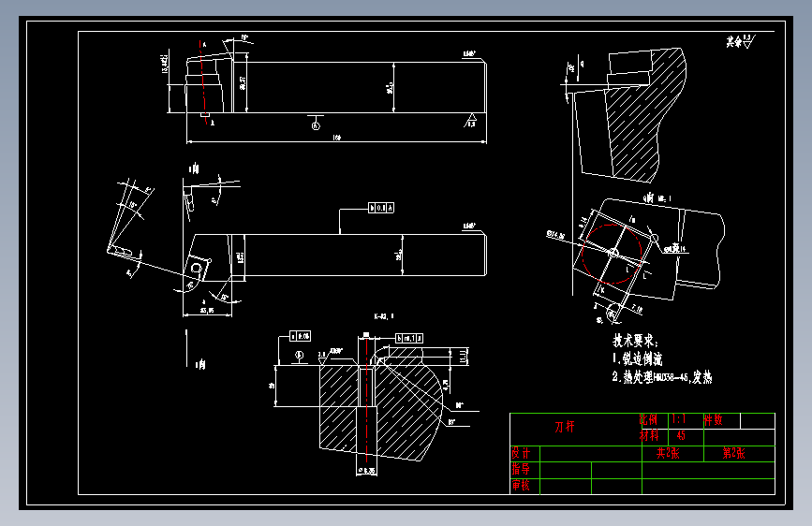Click the 技术要求 heading text
Image resolution: width=812 pixels, height=526 pixels.
(635, 341)
